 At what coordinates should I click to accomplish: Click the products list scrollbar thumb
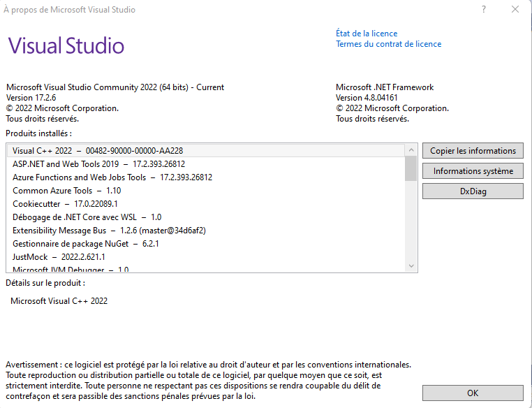(x=411, y=168)
